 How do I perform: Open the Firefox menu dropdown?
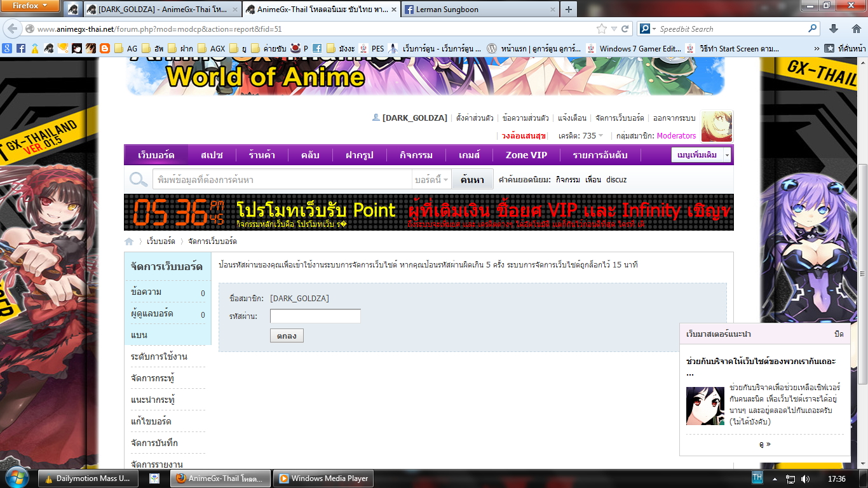point(30,6)
